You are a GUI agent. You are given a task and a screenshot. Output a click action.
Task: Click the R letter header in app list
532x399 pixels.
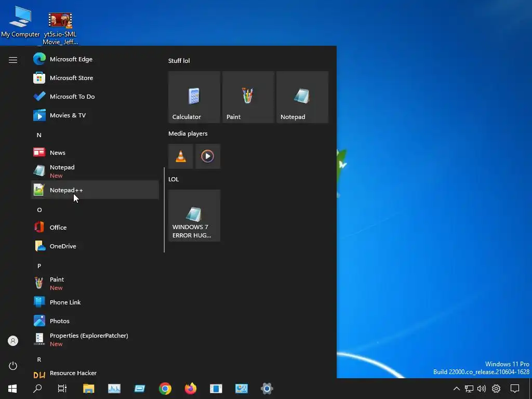(x=39, y=360)
